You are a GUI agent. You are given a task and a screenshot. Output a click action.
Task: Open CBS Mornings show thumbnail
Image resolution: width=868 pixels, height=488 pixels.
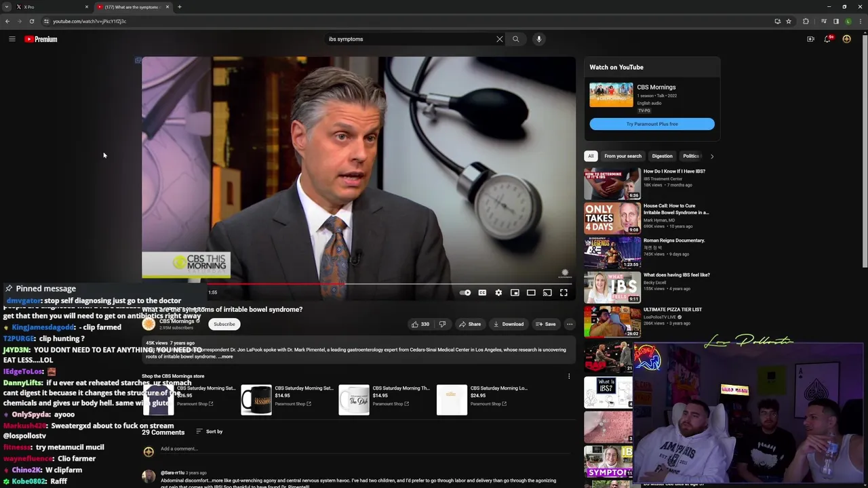pos(611,94)
